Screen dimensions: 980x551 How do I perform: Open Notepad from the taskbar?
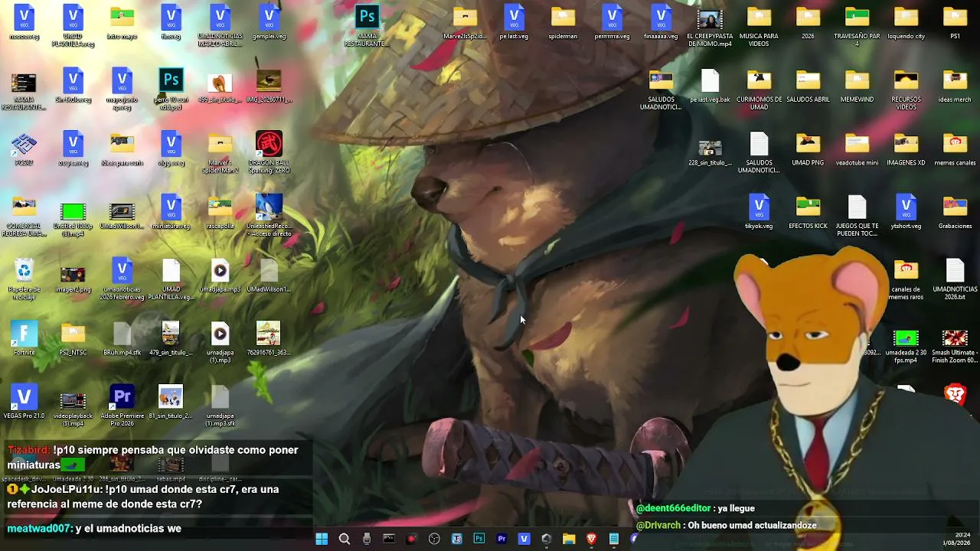[613, 539]
